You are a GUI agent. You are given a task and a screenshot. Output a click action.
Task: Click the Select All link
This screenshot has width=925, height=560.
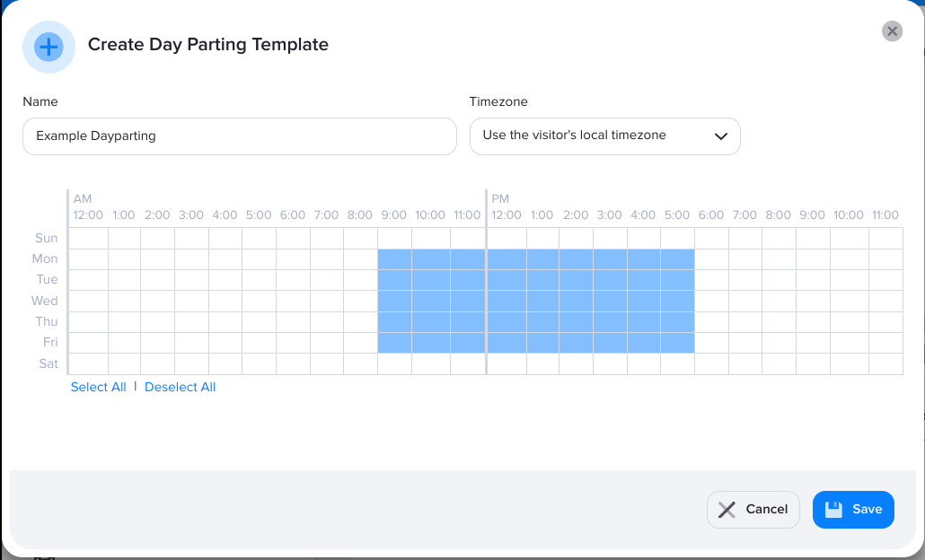(99, 387)
